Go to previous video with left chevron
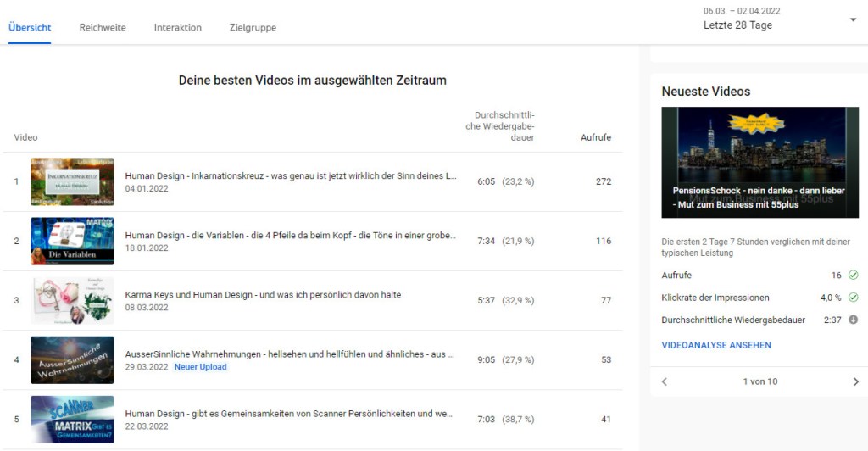This screenshot has height=451, width=868. pos(664,381)
